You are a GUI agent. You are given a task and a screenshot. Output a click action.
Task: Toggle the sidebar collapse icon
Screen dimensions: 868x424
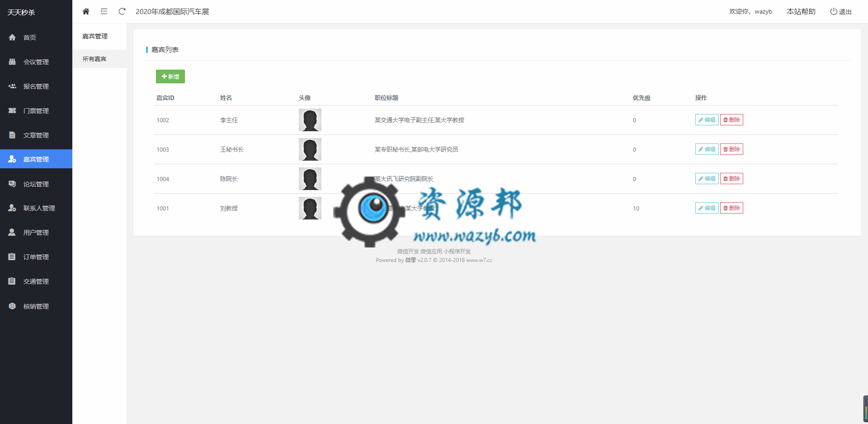click(x=104, y=11)
